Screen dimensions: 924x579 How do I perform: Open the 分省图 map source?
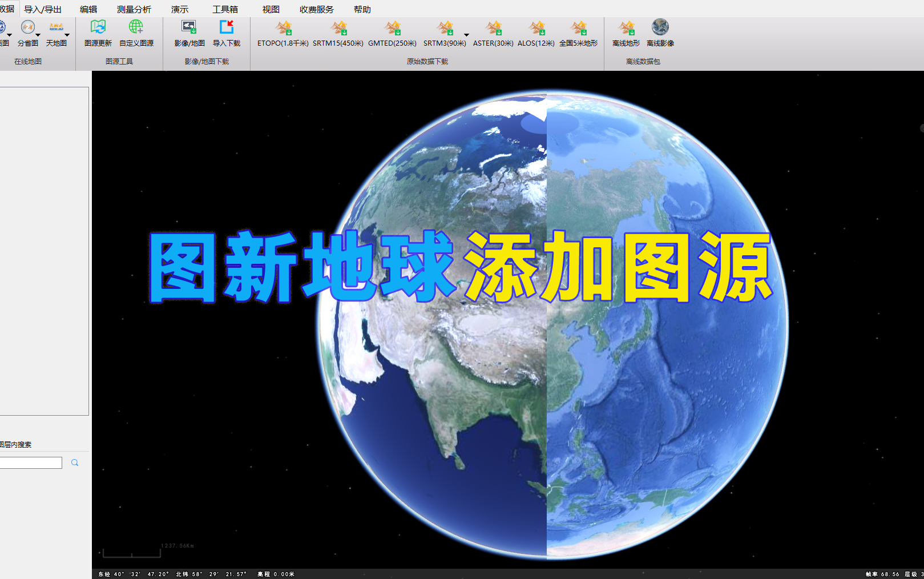(27, 33)
